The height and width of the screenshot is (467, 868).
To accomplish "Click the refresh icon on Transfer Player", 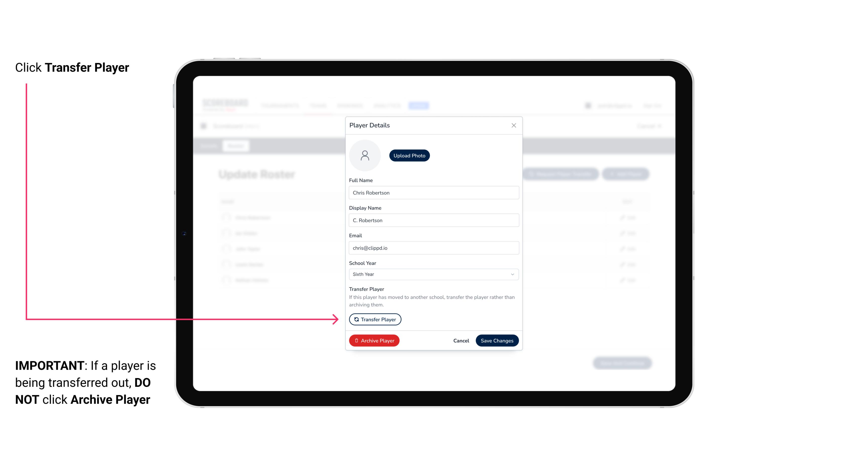I will click(x=356, y=319).
